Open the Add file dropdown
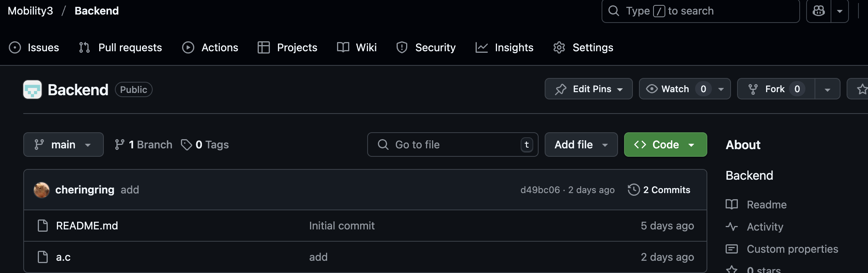The height and width of the screenshot is (273, 868). (581, 145)
